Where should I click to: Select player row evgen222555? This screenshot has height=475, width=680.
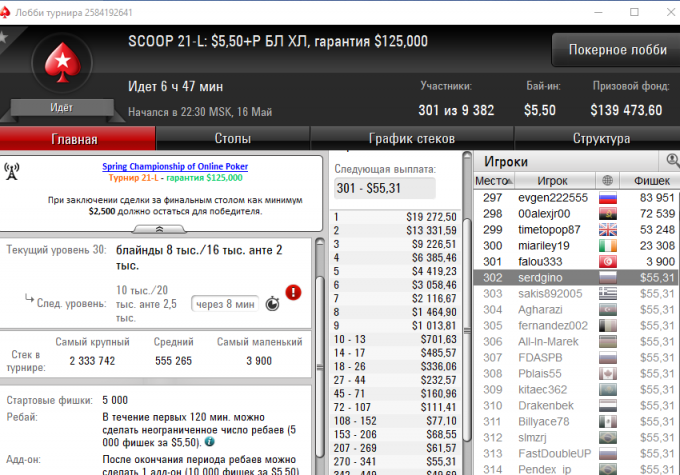coord(577,198)
